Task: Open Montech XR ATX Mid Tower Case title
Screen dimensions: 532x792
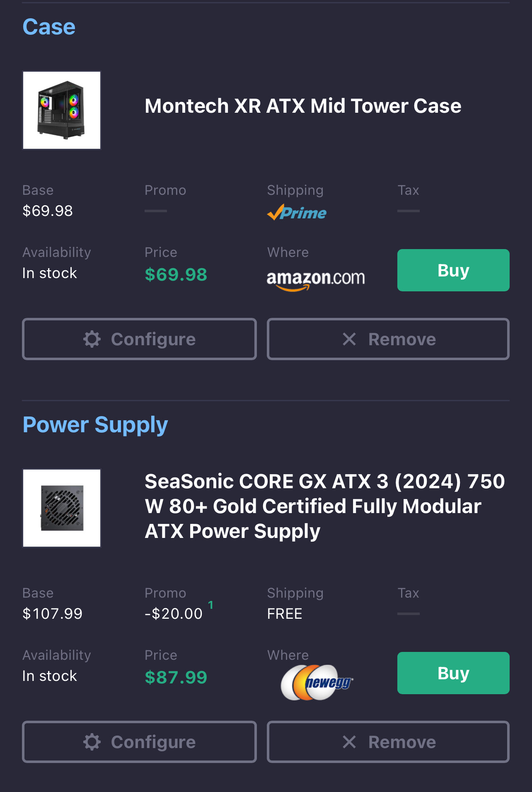Action: [303, 106]
